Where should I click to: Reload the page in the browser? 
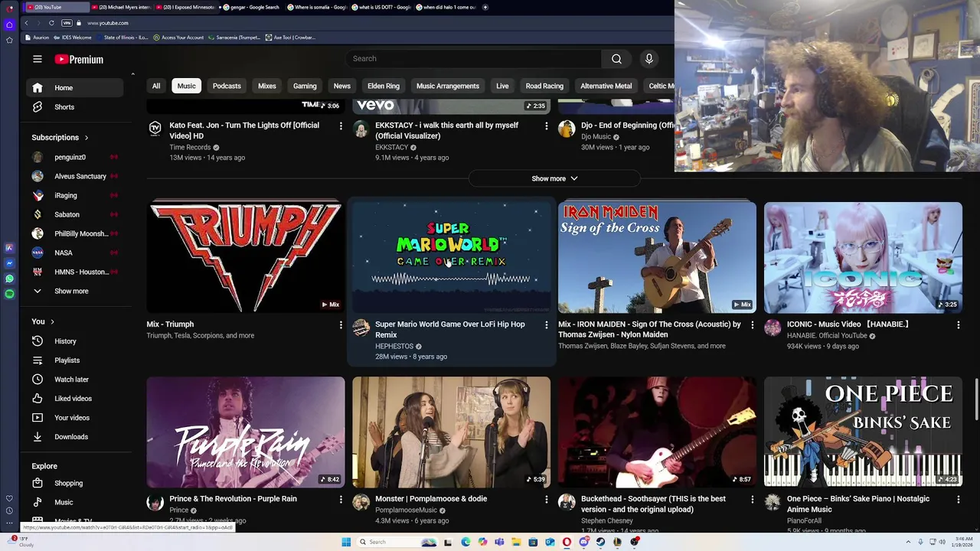click(51, 23)
